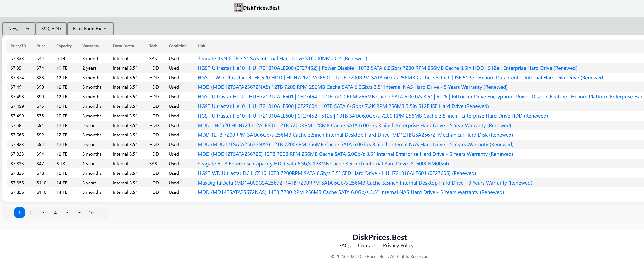Open the Contact footer link
The height and width of the screenshot is (266, 644).
point(367,245)
